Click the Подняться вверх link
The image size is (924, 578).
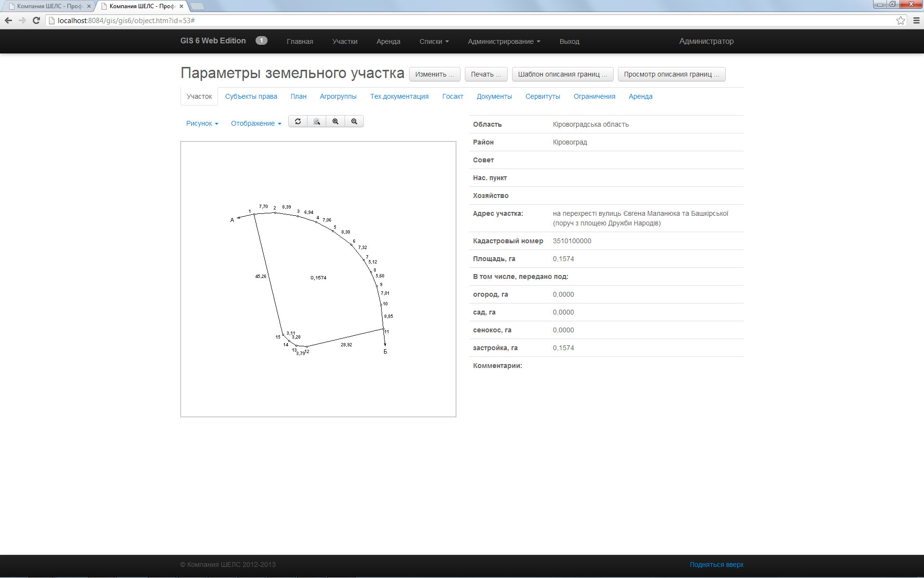pos(716,565)
